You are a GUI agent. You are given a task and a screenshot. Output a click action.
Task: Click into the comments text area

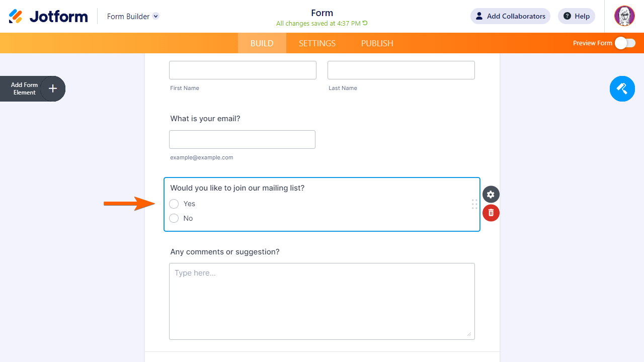(x=322, y=301)
